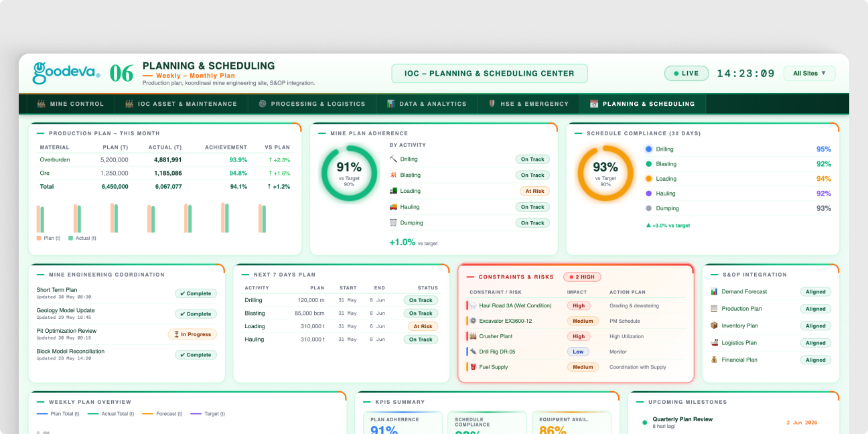Viewport: 868px width, 434px height.
Task: Click the LIVE status badge
Action: point(686,73)
